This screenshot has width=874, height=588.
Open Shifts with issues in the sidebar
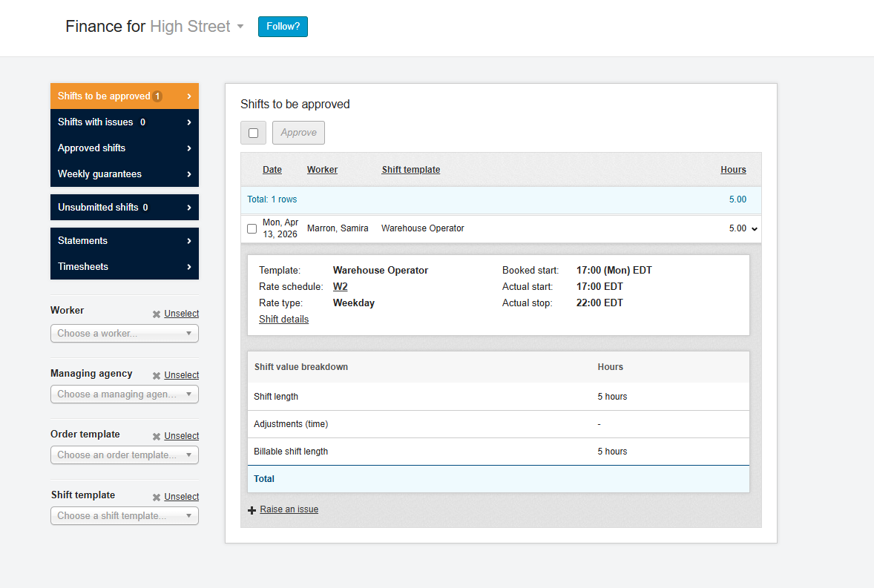pos(124,122)
